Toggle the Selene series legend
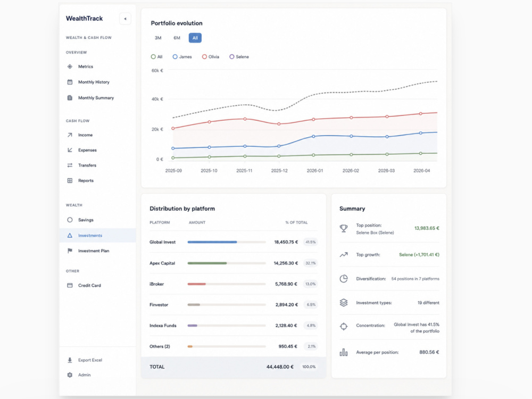The width and height of the screenshot is (532, 399). tap(239, 57)
